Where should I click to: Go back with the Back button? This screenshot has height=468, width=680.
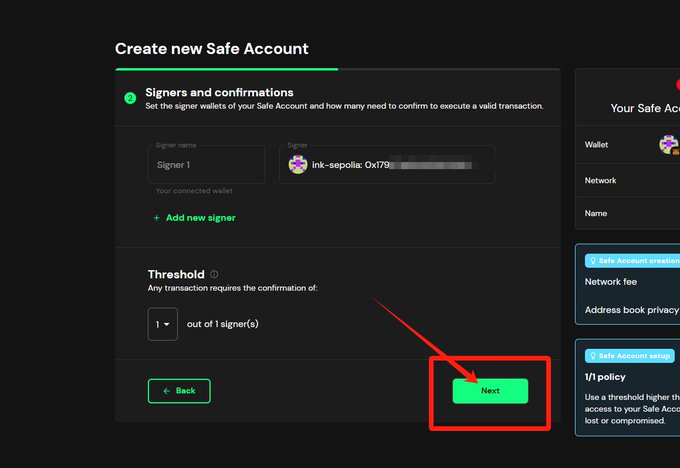179,391
